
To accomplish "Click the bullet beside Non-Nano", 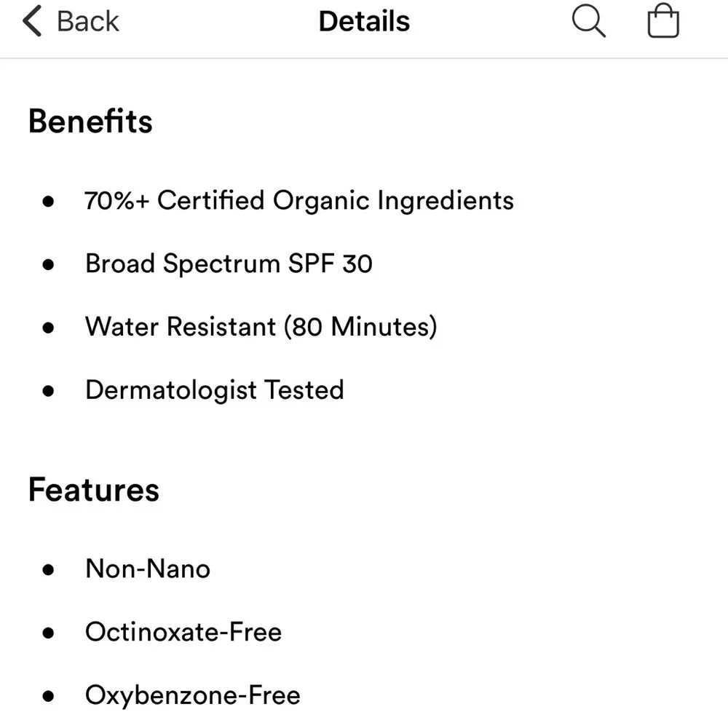I will coord(49,569).
